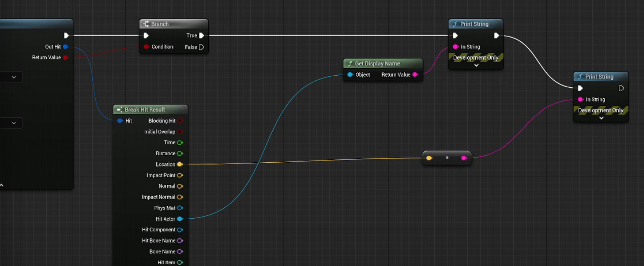Click the Condition input pin on the Branch node
This screenshot has width=644, height=266.
coord(146,47)
